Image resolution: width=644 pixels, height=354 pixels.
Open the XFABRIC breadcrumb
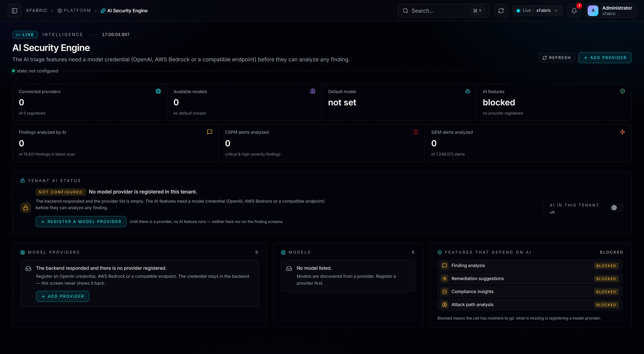(x=37, y=10)
